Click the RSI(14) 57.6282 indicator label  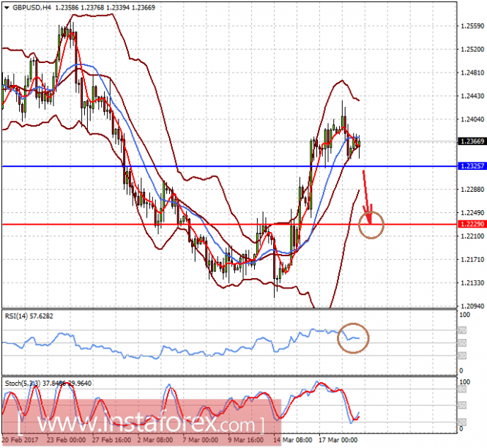tap(29, 316)
